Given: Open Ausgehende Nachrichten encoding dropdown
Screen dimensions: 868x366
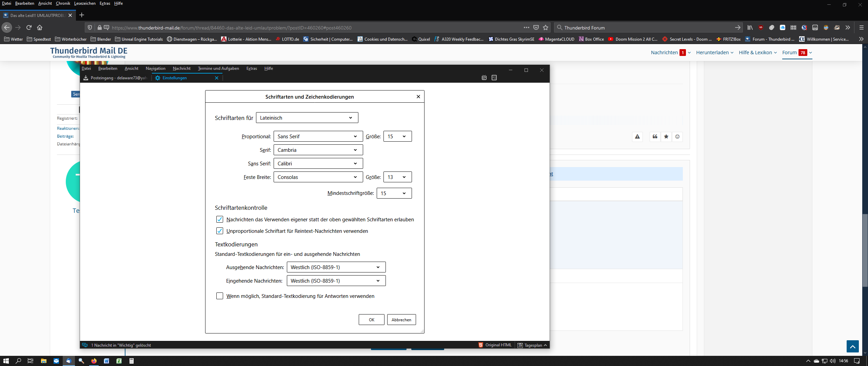Looking at the screenshot, I should pyautogui.click(x=336, y=267).
